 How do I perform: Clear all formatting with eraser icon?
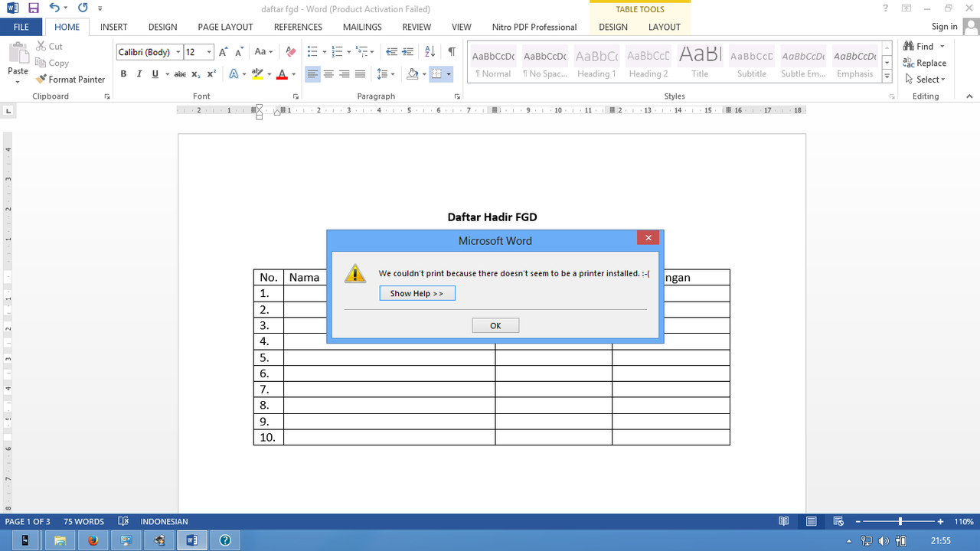[290, 52]
